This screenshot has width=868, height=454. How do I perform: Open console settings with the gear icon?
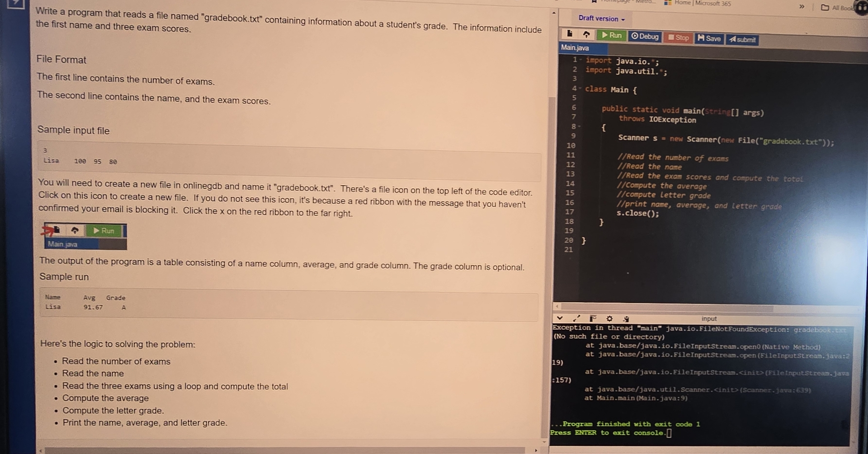point(609,318)
